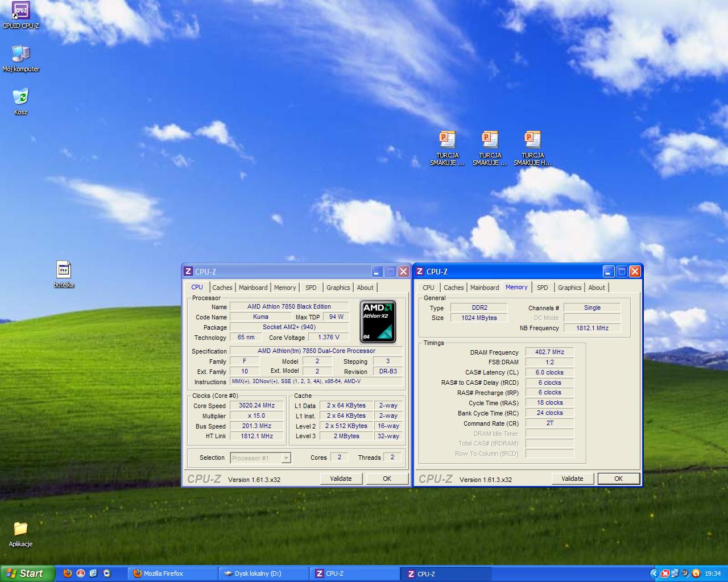Activate the second CPU-Z taskbar button

446,573
